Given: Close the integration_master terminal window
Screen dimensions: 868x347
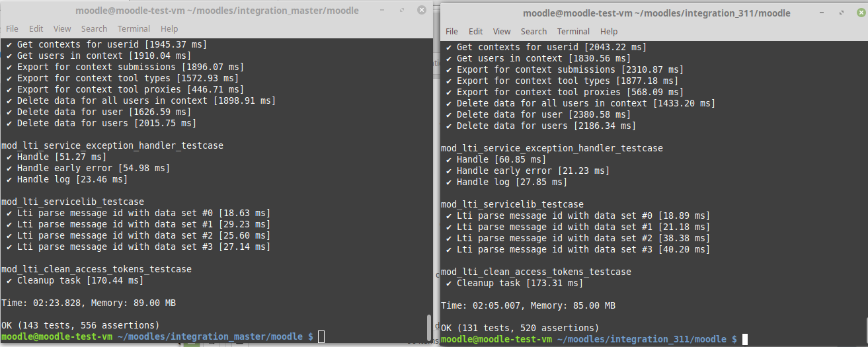Looking at the screenshot, I should click(x=421, y=11).
